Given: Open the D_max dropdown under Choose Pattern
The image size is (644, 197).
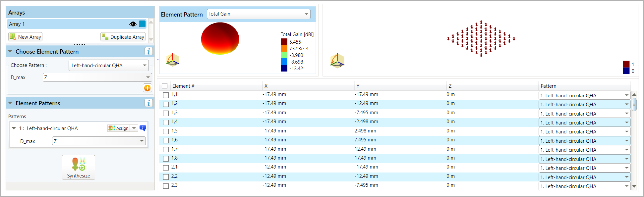Looking at the screenshot, I should 97,77.
